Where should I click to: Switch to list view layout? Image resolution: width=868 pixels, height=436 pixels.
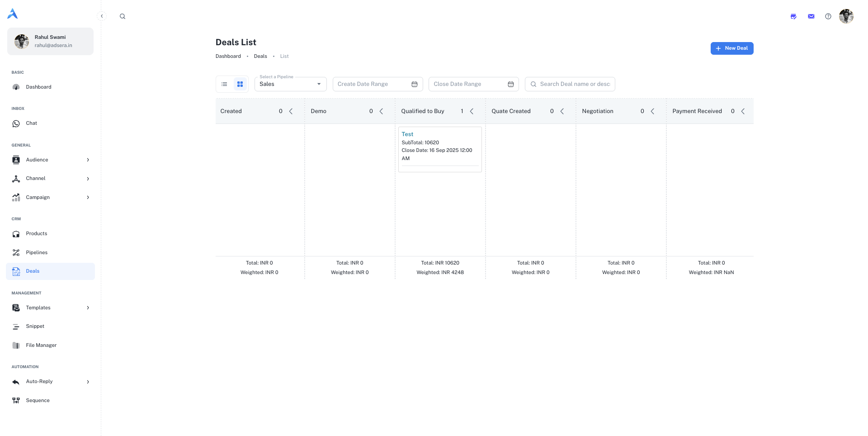(224, 84)
